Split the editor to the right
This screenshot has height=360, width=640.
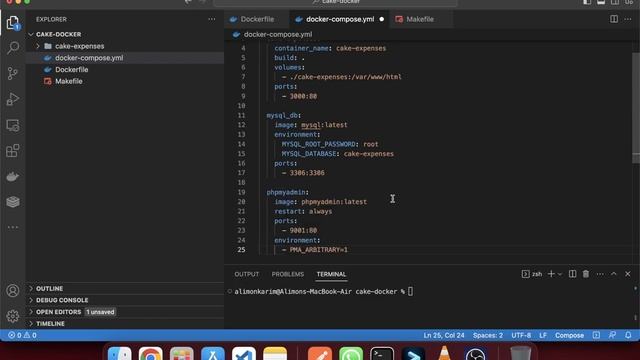pyautogui.click(x=613, y=19)
